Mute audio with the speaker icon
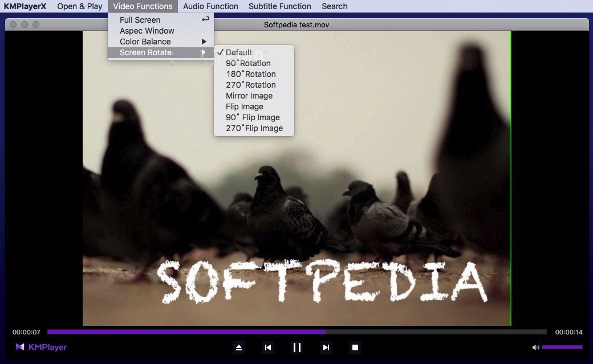Image resolution: width=593 pixels, height=364 pixels. click(x=535, y=347)
